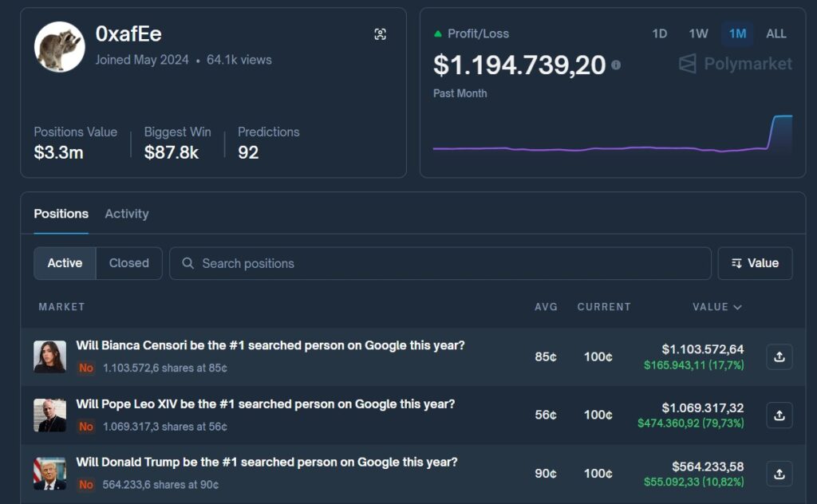Viewport: 817px width, 504px height.
Task: Click the share icon on the Pope Leo XIV position
Action: point(780,415)
